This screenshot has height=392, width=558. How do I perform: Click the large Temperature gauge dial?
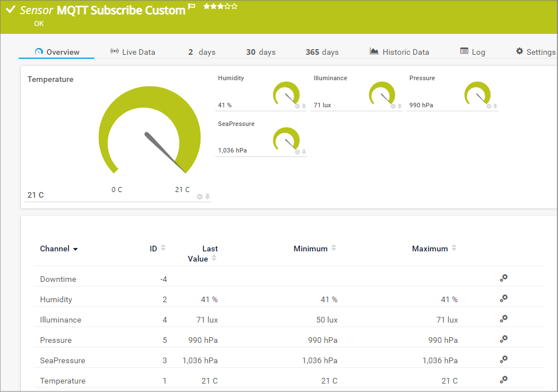coord(149,131)
